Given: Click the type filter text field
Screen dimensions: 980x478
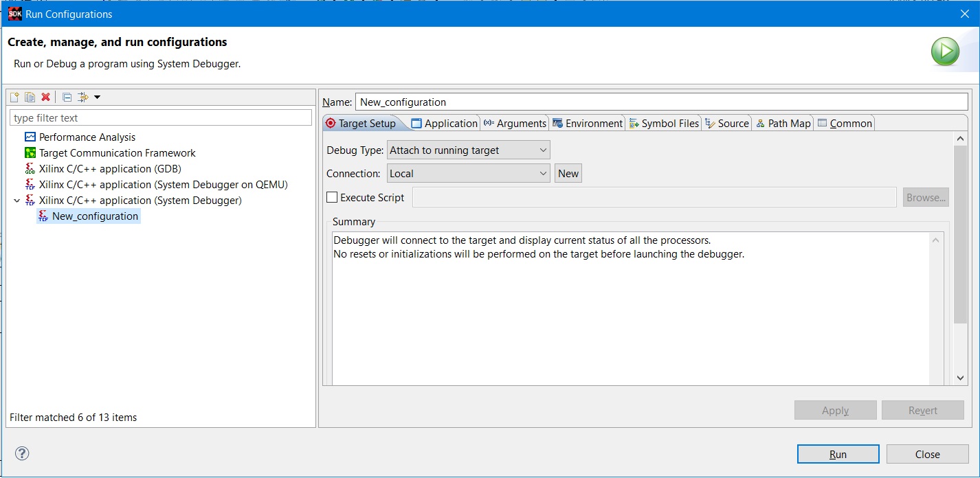Looking at the screenshot, I should (161, 118).
